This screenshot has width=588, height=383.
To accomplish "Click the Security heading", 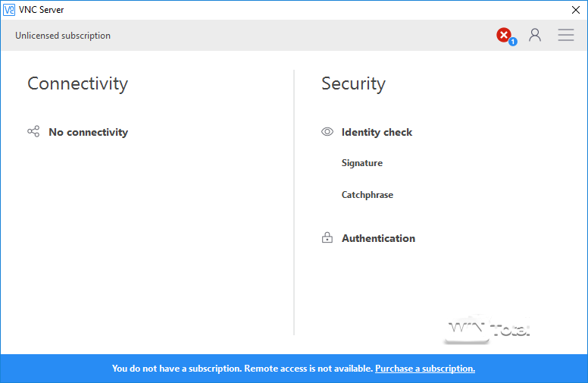I will [x=353, y=83].
